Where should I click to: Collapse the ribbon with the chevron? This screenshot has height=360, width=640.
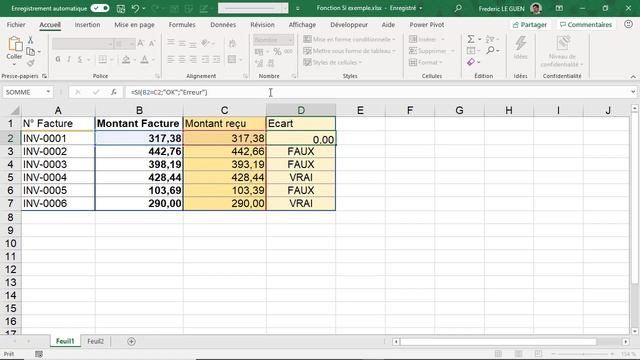(x=633, y=76)
